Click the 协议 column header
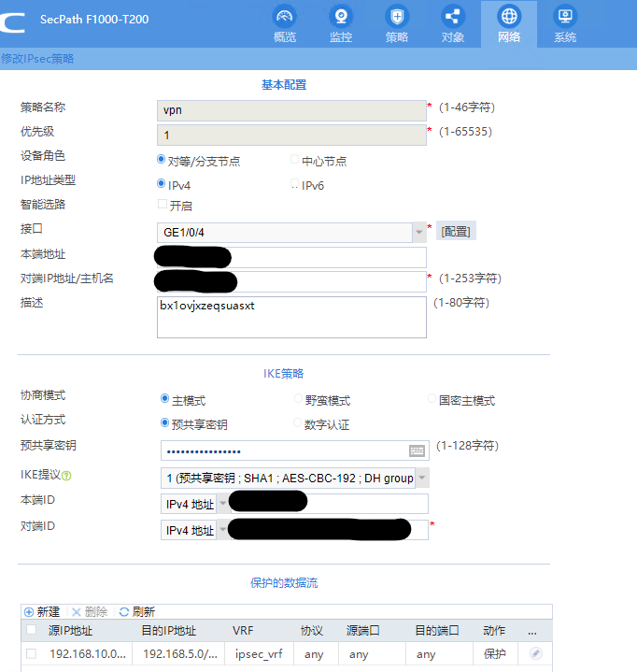The height and width of the screenshot is (672, 637). pos(311,631)
